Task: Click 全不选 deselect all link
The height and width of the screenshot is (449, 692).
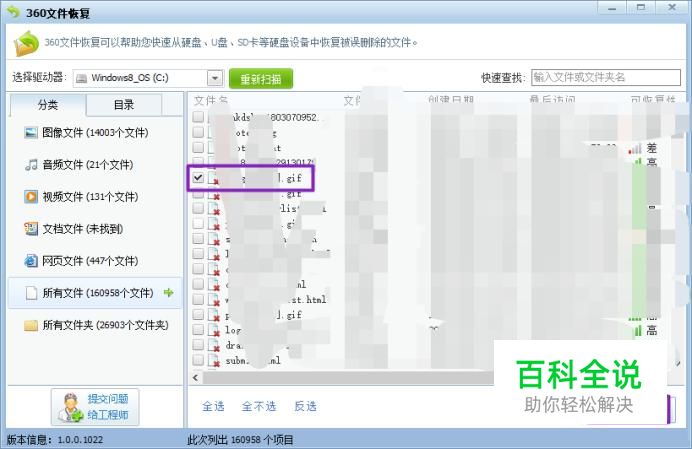Action: click(259, 406)
